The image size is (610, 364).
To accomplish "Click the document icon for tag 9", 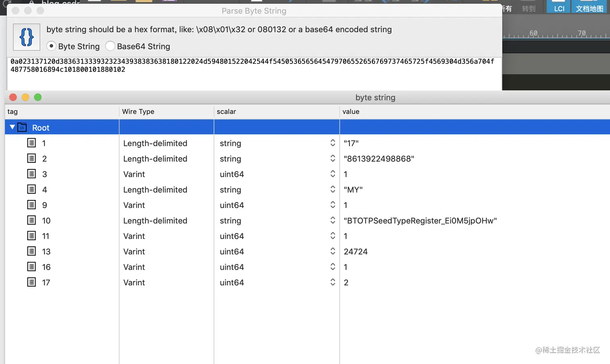I will pyautogui.click(x=31, y=205).
